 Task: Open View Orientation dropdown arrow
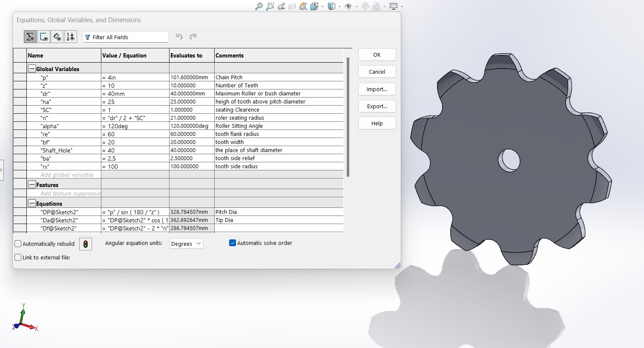click(x=322, y=7)
